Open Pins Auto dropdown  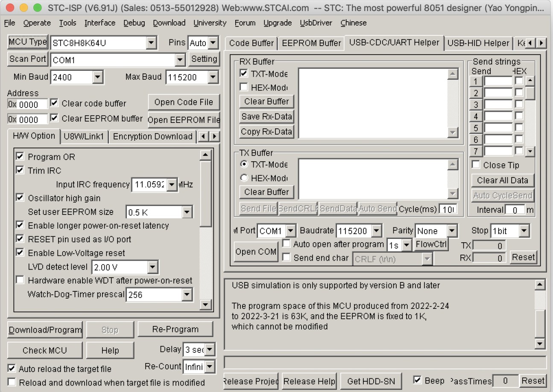click(213, 43)
